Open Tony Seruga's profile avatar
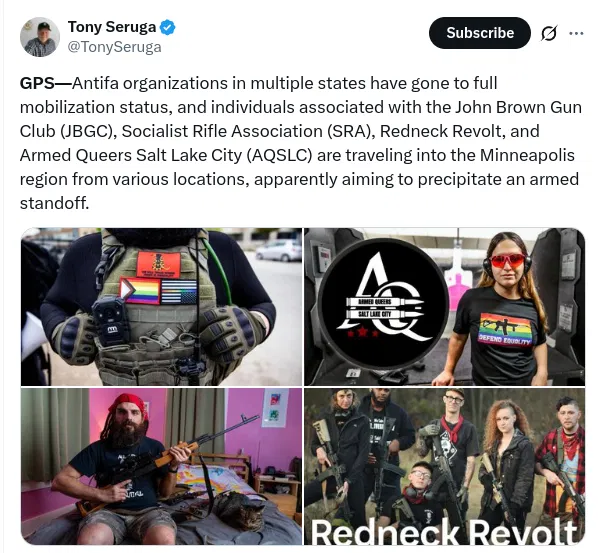Image resolution: width=601 pixels, height=553 pixels. point(40,37)
